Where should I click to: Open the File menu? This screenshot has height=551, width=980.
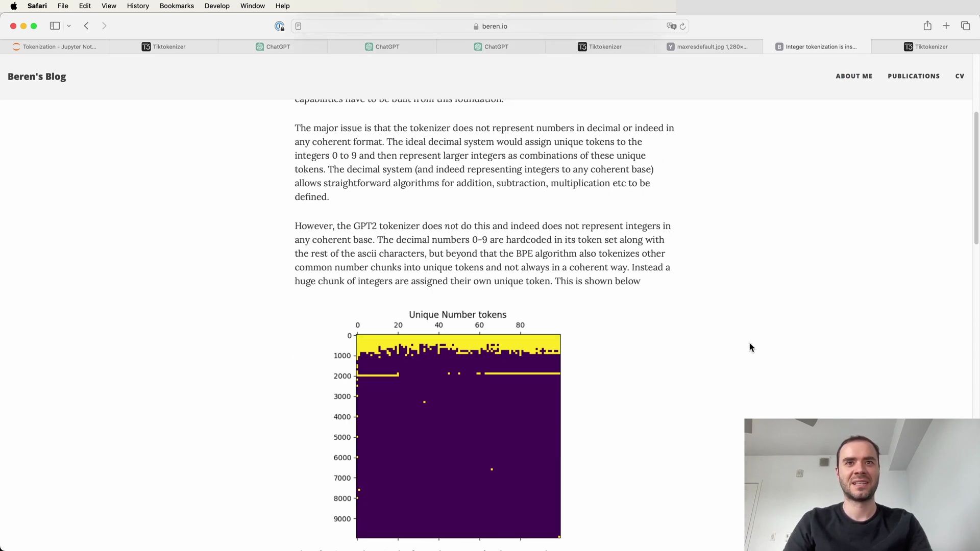click(63, 6)
